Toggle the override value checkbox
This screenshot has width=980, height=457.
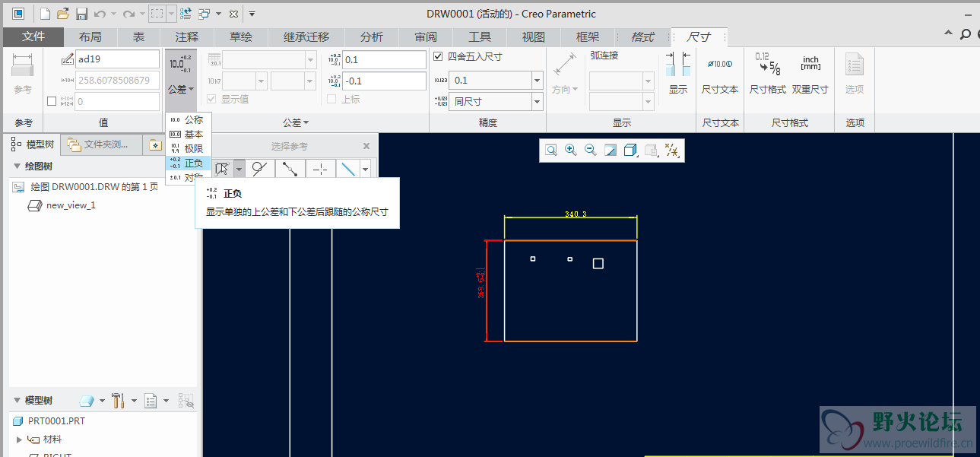(52, 101)
